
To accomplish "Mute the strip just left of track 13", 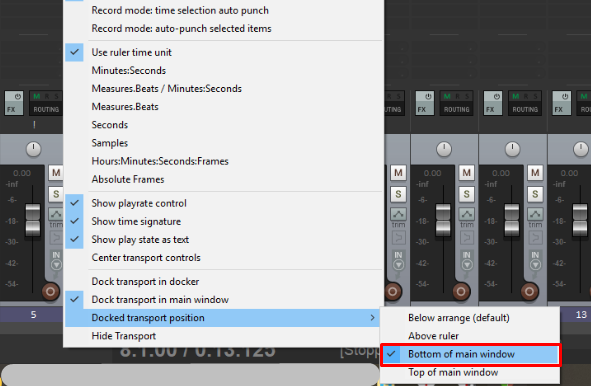I will click(535, 173).
